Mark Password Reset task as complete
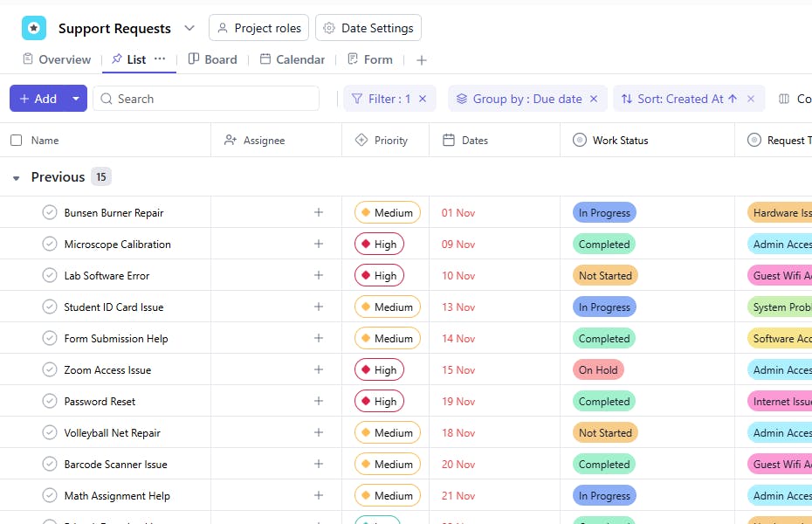 tap(50, 401)
